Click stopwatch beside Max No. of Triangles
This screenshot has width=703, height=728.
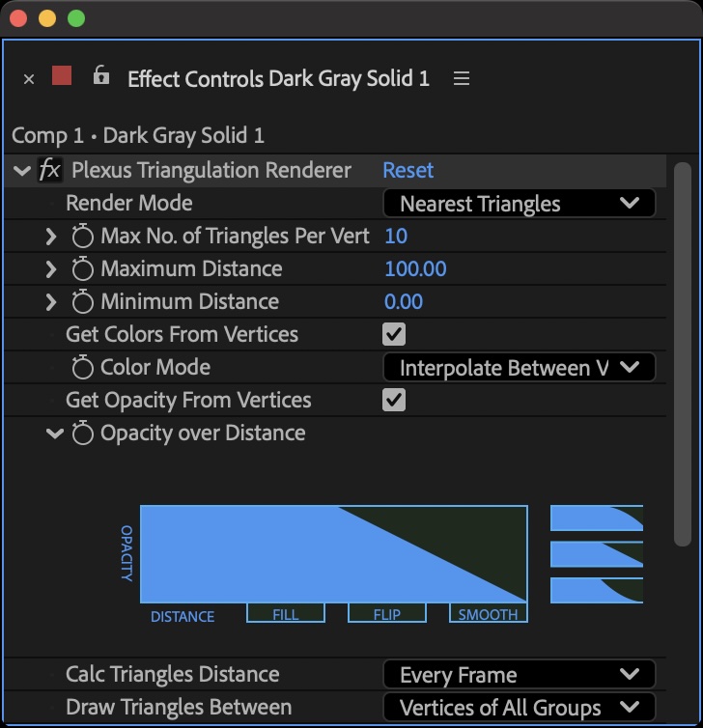tap(83, 237)
